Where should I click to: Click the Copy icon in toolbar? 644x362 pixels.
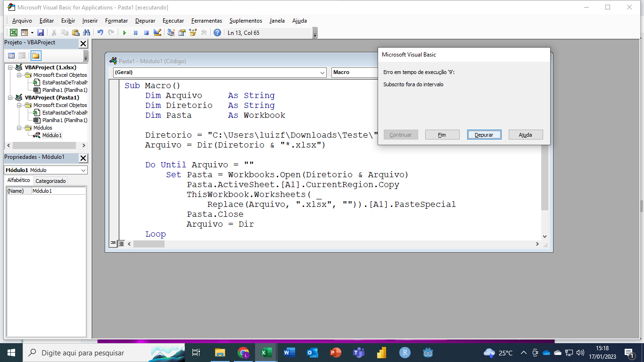pos(65,33)
